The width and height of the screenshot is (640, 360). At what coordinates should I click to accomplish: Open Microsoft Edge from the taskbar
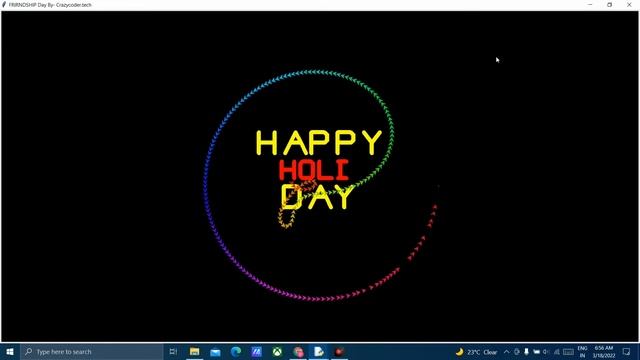tap(236, 351)
